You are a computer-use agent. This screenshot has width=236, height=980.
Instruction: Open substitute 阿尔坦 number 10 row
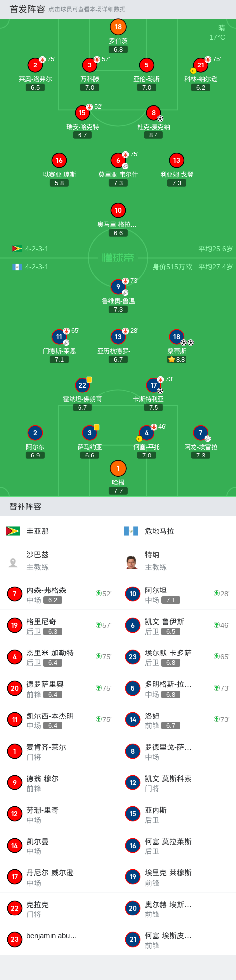coord(177,594)
